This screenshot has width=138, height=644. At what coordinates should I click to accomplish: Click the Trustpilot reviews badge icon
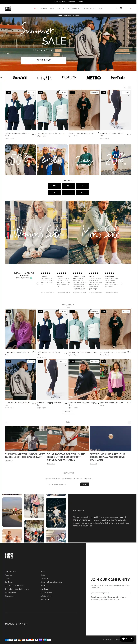(31, 277)
